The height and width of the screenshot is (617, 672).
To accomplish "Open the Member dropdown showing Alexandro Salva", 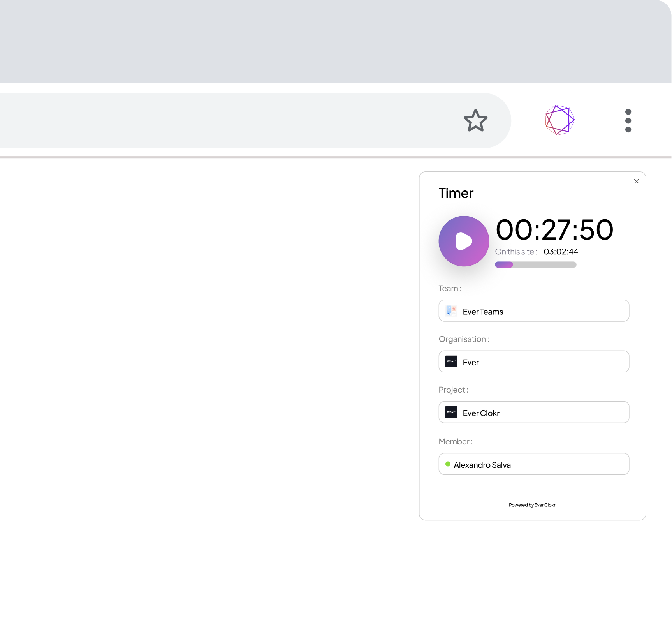I will click(534, 464).
